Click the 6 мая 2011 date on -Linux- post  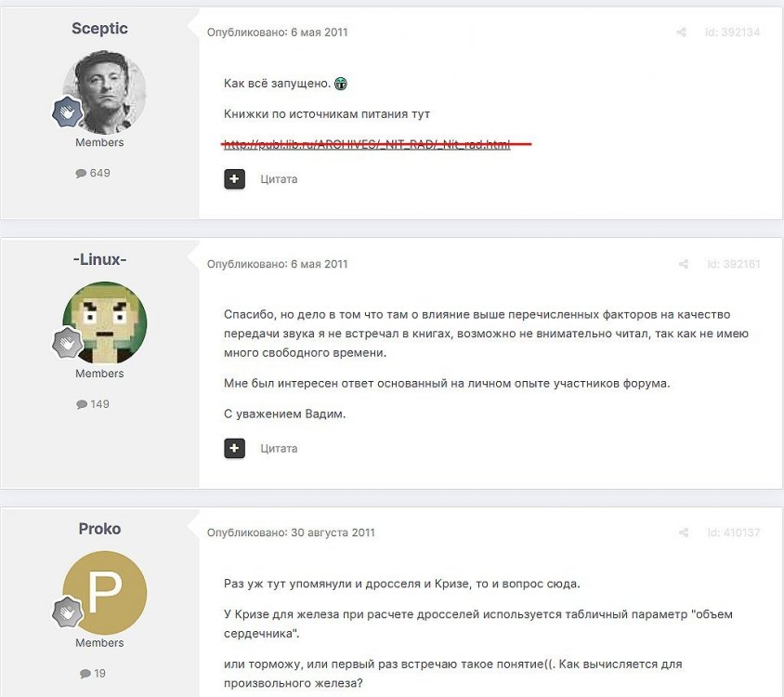pos(319,264)
